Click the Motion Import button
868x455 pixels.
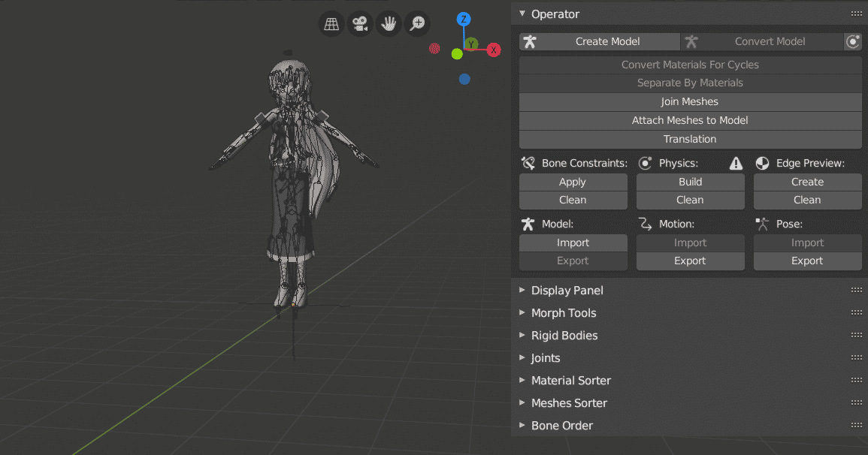tap(691, 243)
